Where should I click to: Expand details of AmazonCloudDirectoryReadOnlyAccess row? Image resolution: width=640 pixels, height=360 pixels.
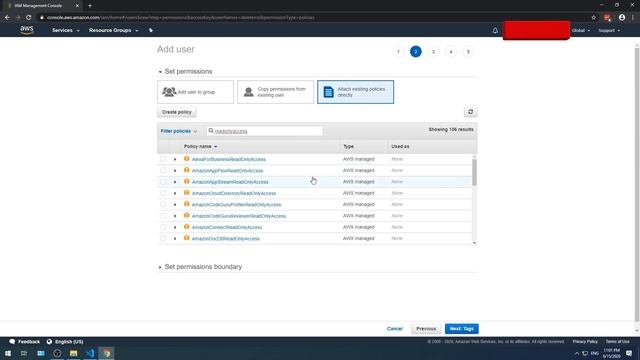[175, 193]
